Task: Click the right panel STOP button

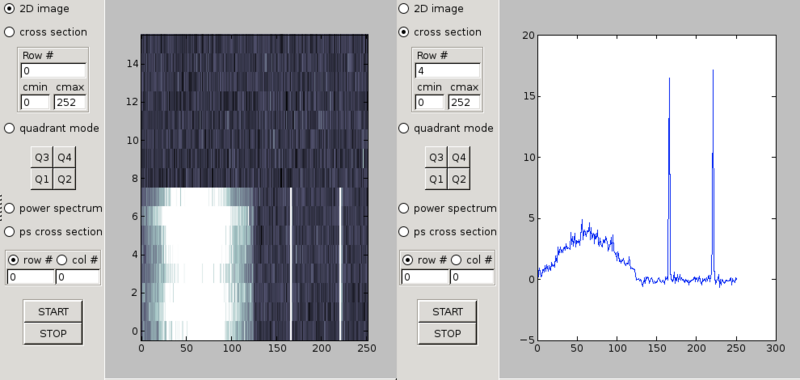Action: (x=447, y=334)
